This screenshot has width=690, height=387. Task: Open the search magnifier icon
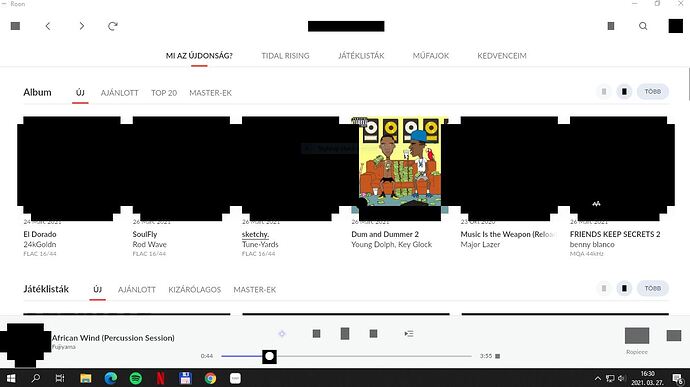[643, 26]
